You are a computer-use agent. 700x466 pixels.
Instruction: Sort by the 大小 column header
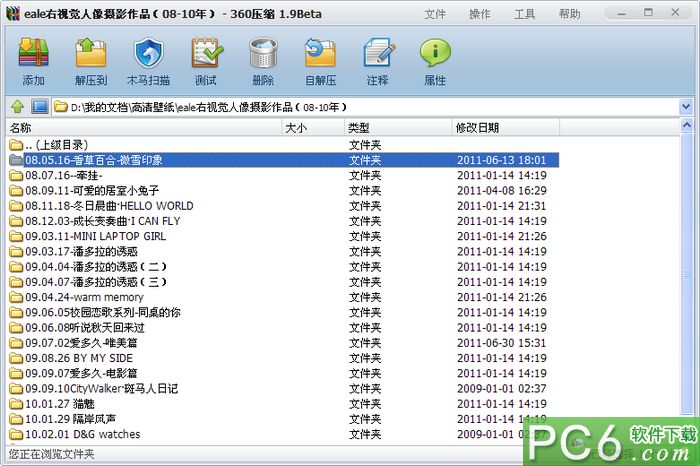pos(313,128)
